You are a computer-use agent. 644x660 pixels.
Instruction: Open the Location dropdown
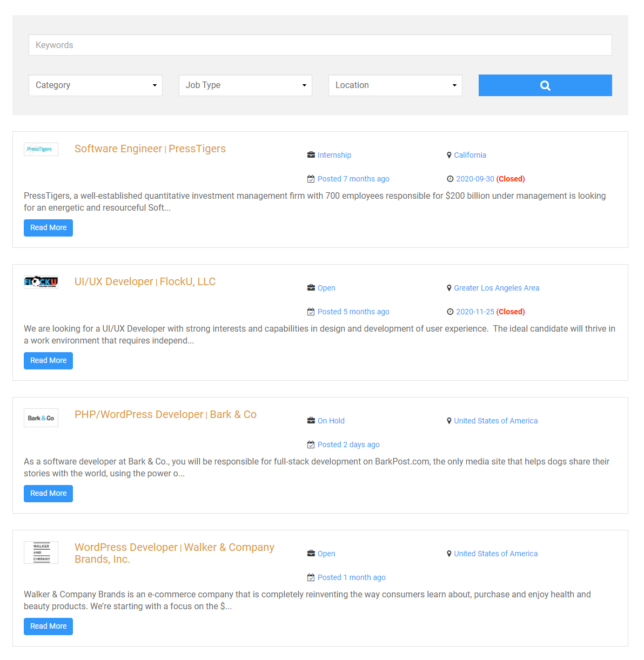(395, 85)
